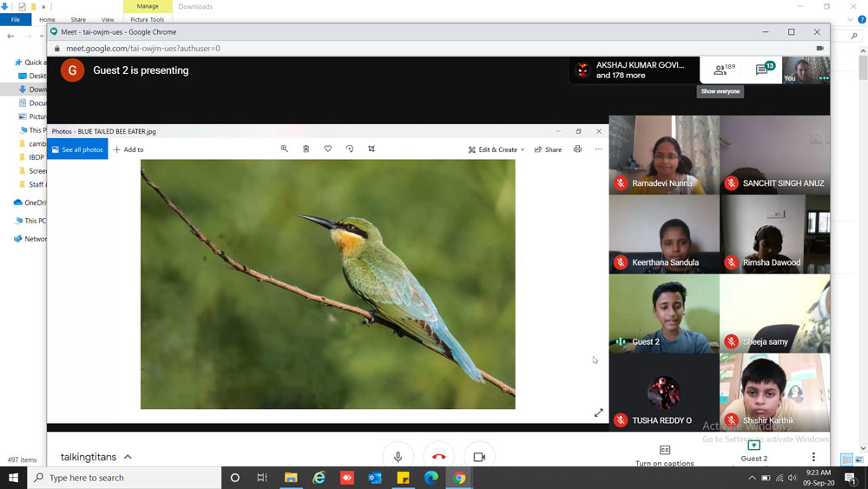Show everyone participants icon
This screenshot has width=868, height=489.
point(720,69)
